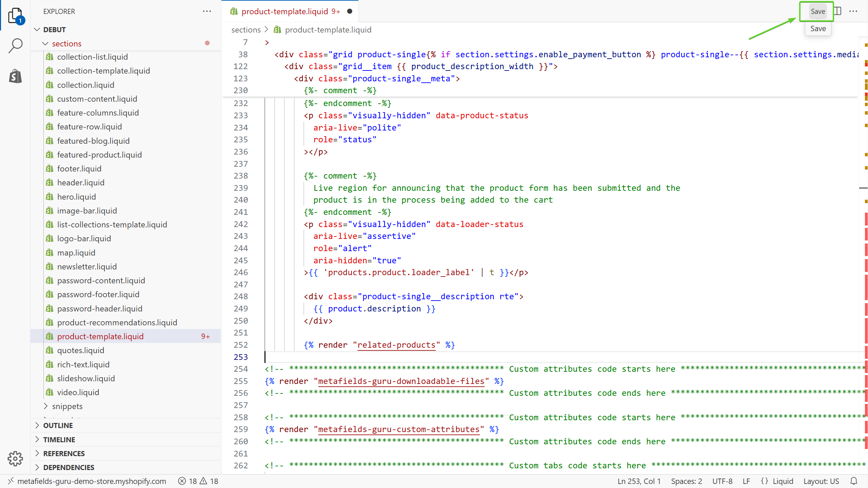Open the Search magnifier icon
The image size is (868, 488).
pyautogui.click(x=15, y=45)
